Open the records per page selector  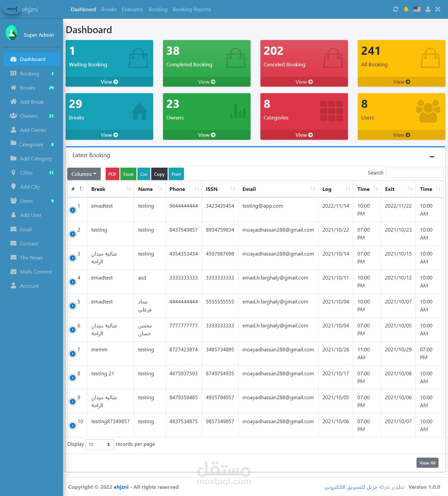coord(100,444)
